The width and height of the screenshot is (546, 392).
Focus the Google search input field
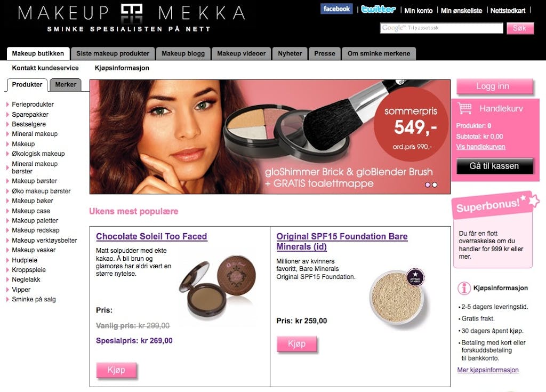(x=441, y=28)
